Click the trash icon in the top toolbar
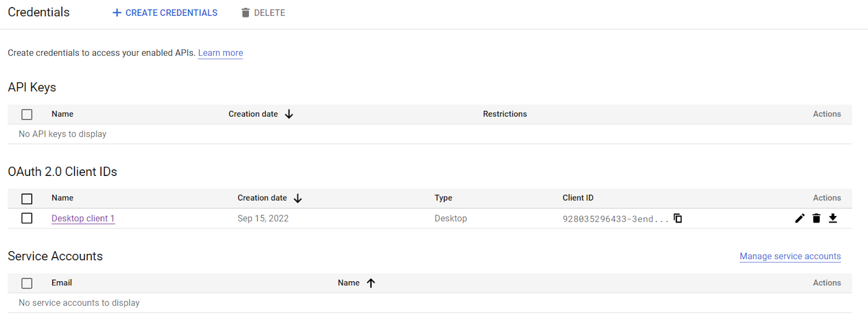Image resolution: width=868 pixels, height=336 pixels. (245, 13)
